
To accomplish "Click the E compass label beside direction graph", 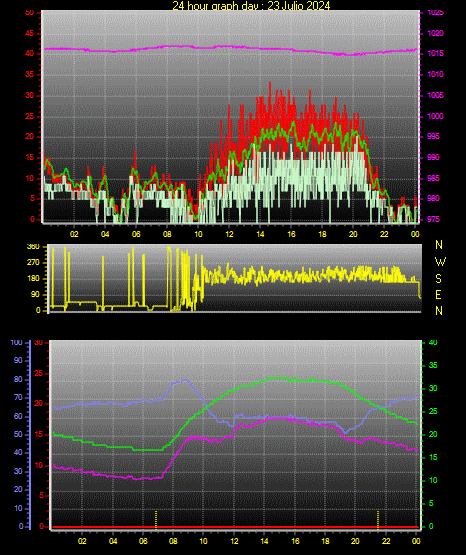I will (438, 295).
